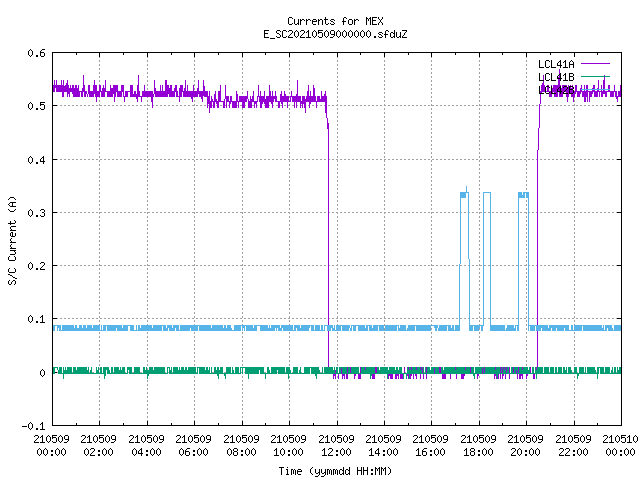The height and width of the screenshot is (480, 640).
Task: Click the 210509 22:00 x-axis tick label
Action: 573,446
